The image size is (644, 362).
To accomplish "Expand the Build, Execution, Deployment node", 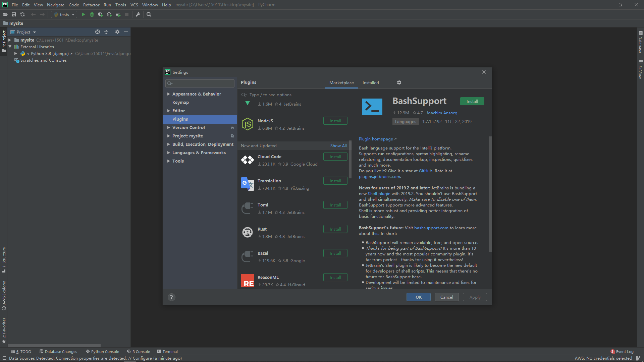I will (169, 144).
